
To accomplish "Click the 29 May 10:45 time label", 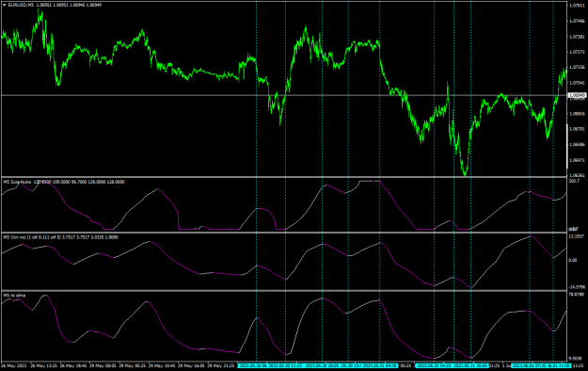I will (162, 365).
